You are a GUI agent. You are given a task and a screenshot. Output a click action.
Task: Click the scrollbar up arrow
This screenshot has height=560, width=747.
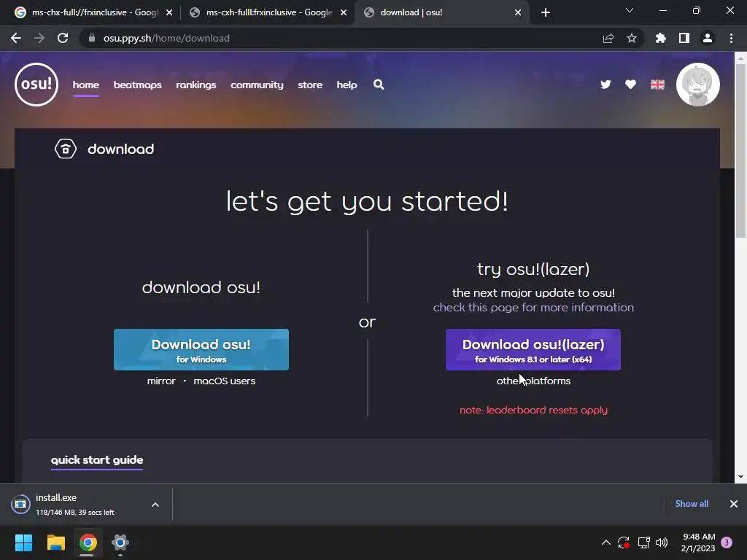740,58
